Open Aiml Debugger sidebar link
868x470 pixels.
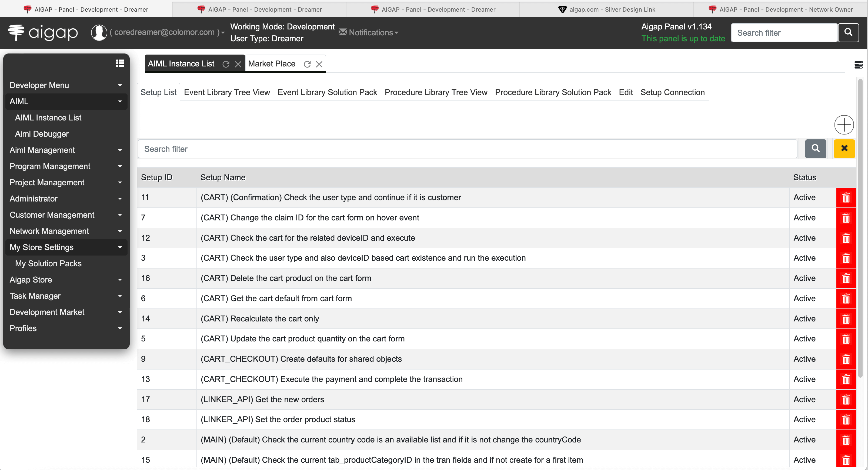coord(42,134)
